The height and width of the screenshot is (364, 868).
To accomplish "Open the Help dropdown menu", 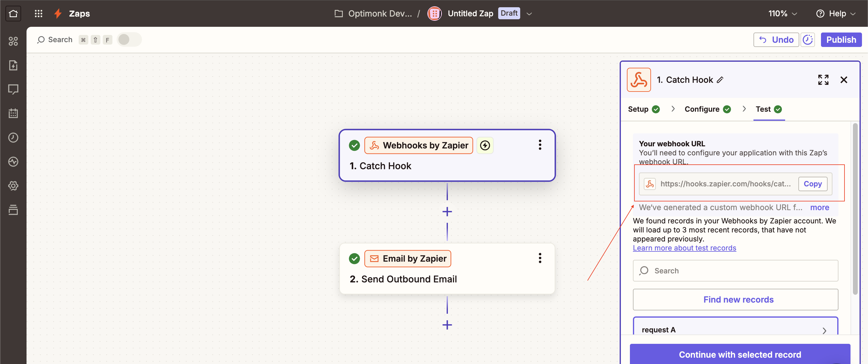I will click(835, 14).
